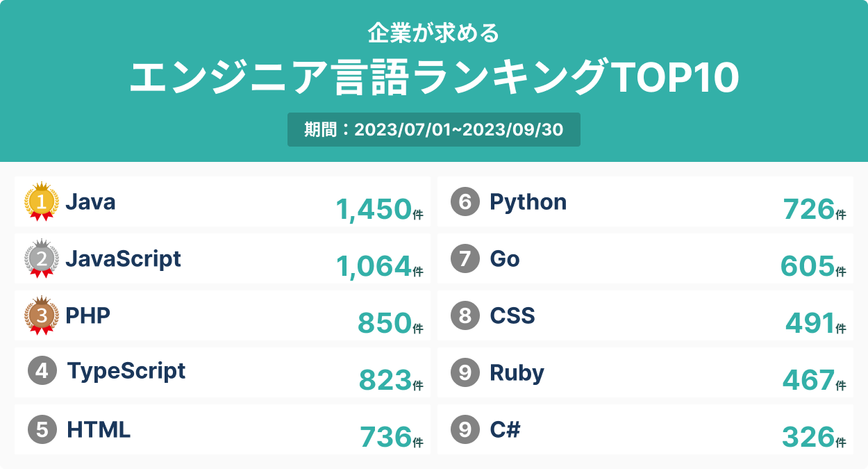Image resolution: width=868 pixels, height=469 pixels.
Task: Click the 605 job count for Go
Action: [x=807, y=266]
